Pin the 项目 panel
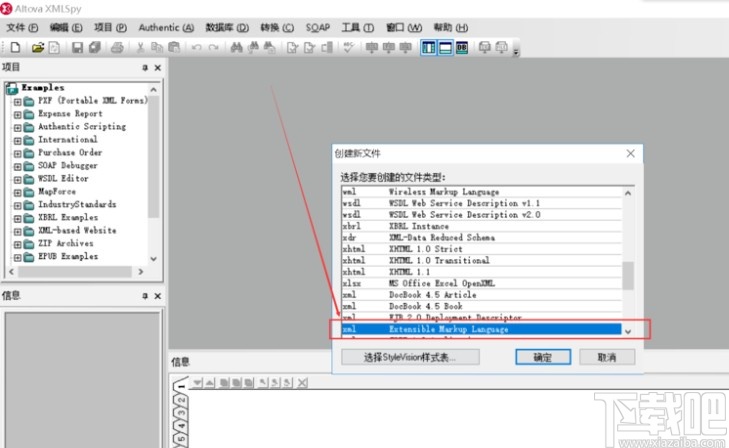This screenshot has height=448, width=729. point(145,68)
